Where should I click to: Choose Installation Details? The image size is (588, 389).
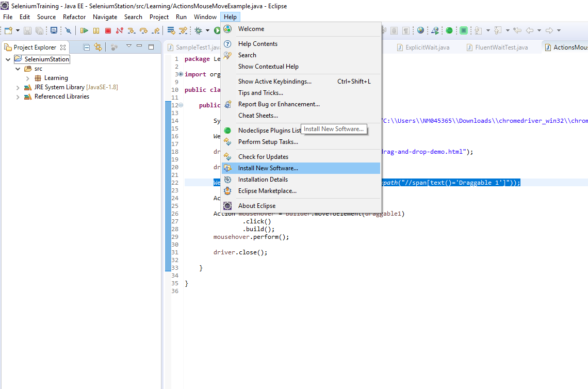pyautogui.click(x=301, y=180)
